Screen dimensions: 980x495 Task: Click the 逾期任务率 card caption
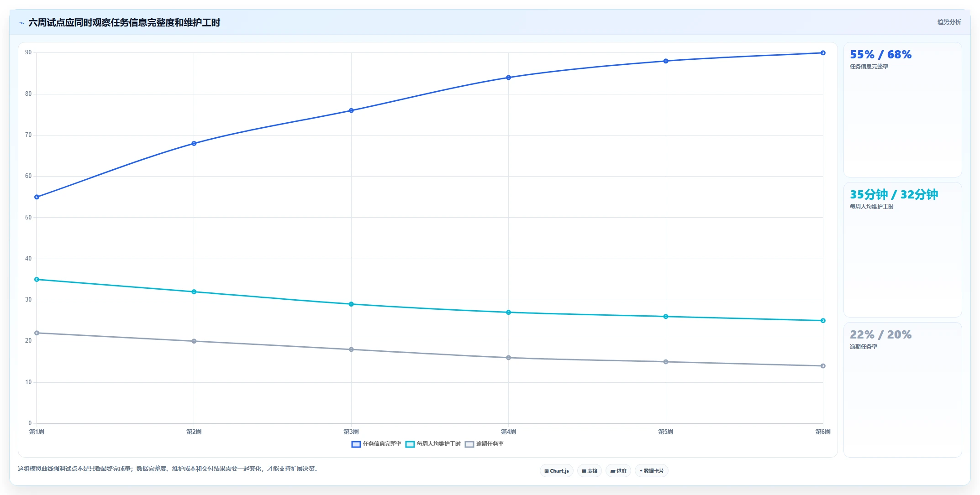(x=863, y=347)
